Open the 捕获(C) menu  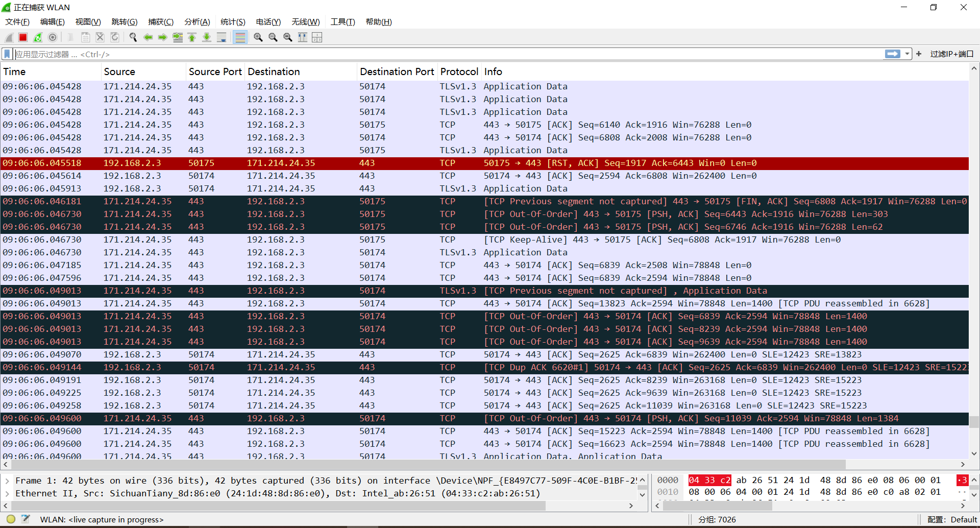(161, 22)
